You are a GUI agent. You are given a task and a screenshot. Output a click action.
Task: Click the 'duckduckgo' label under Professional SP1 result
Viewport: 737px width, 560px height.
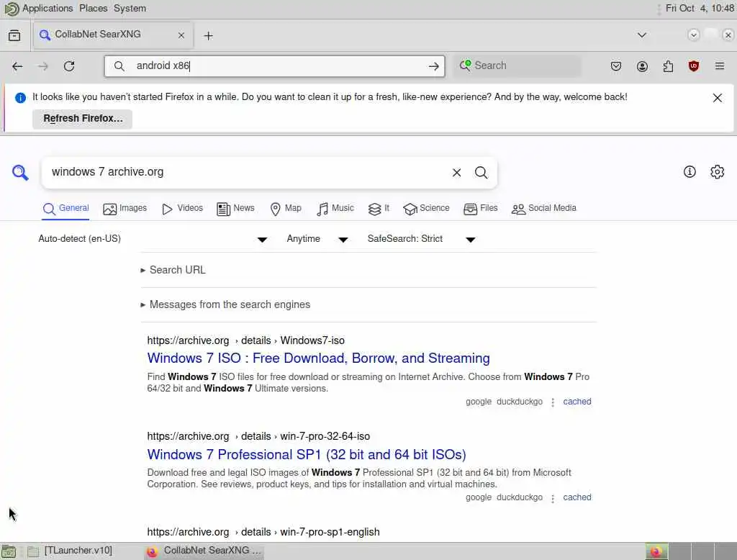coord(520,497)
